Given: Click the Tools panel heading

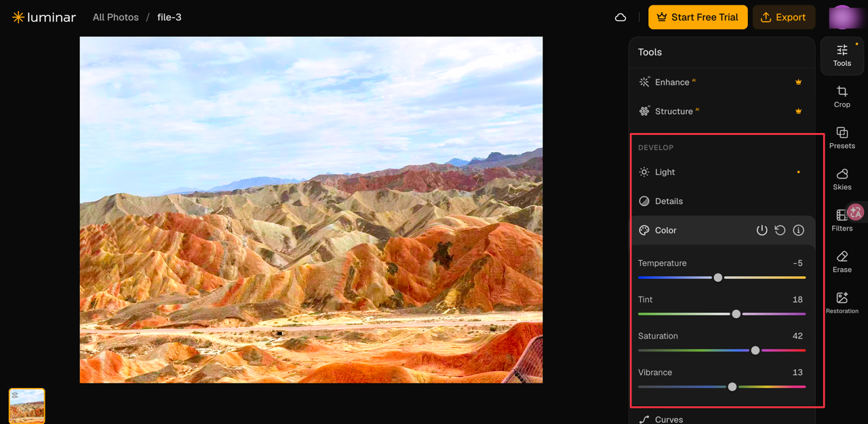Looking at the screenshot, I should pyautogui.click(x=650, y=52).
